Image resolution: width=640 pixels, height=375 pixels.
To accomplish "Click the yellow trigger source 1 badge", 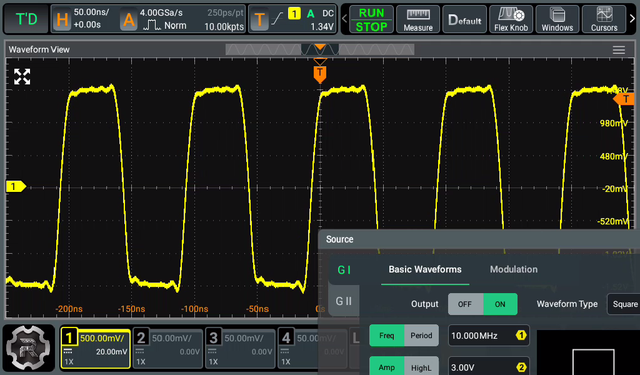I will click(x=294, y=13).
